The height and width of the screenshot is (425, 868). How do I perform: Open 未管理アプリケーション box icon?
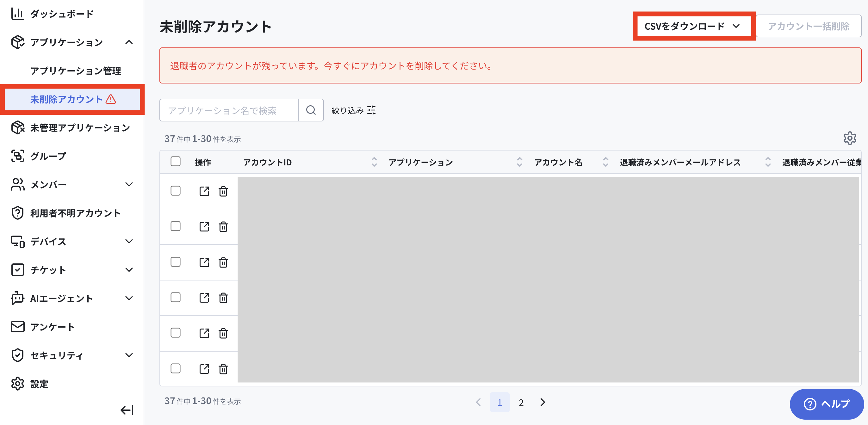17,128
